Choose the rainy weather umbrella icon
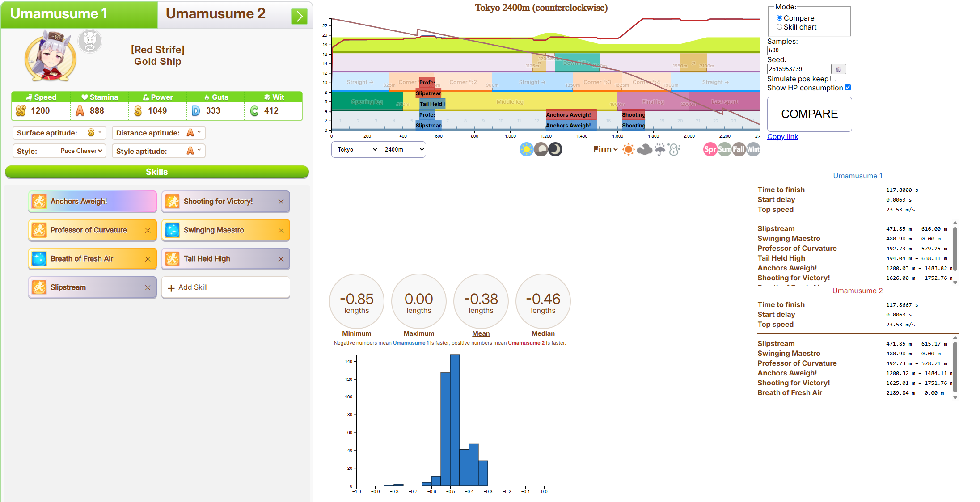Image resolution: width=980 pixels, height=502 pixels. (x=660, y=149)
